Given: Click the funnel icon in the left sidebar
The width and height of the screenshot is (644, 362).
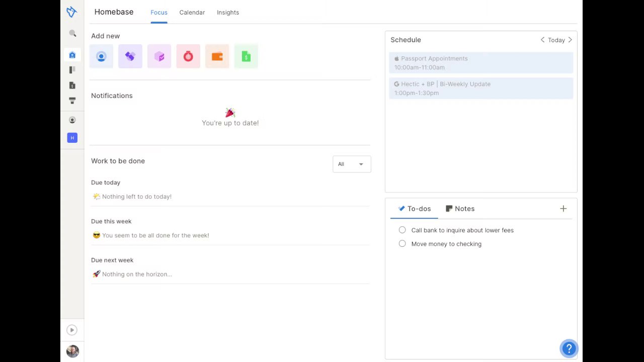Looking at the screenshot, I should [x=72, y=101].
